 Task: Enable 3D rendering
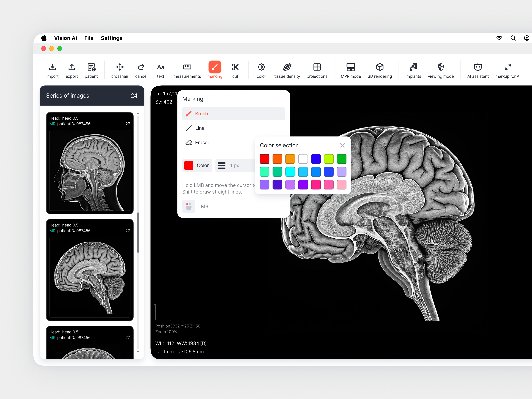coord(380,70)
